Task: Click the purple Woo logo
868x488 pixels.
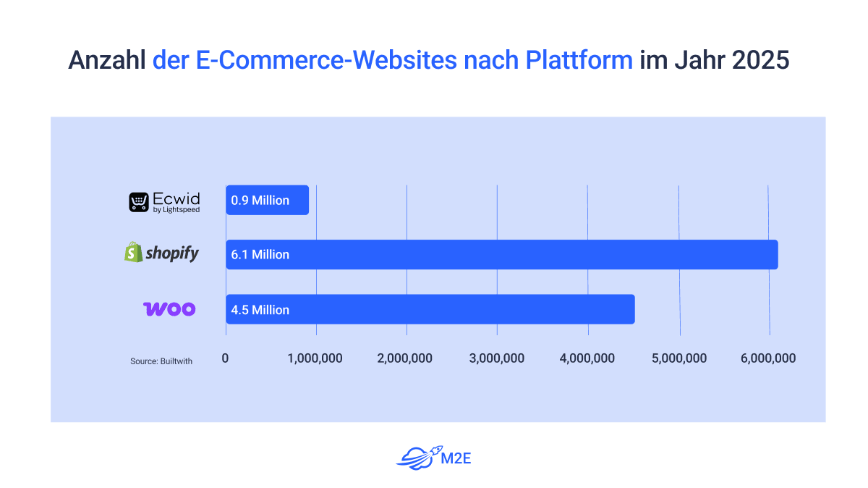Action: 169,309
